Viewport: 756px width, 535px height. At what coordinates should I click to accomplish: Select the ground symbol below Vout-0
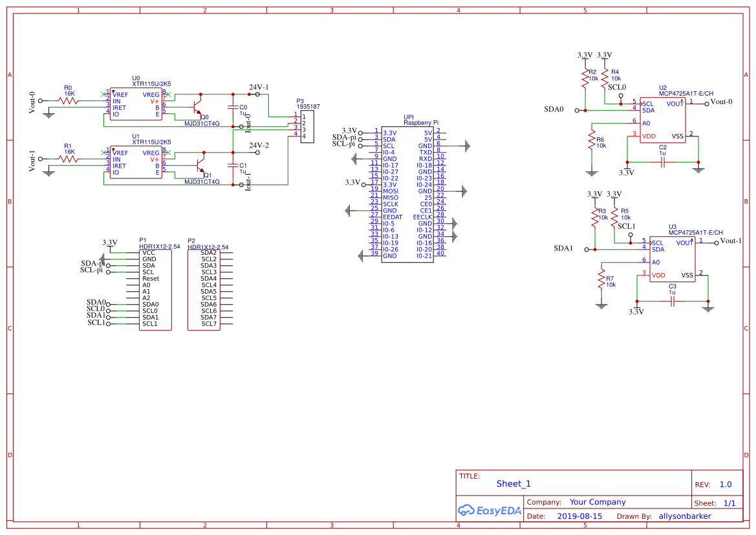48,113
